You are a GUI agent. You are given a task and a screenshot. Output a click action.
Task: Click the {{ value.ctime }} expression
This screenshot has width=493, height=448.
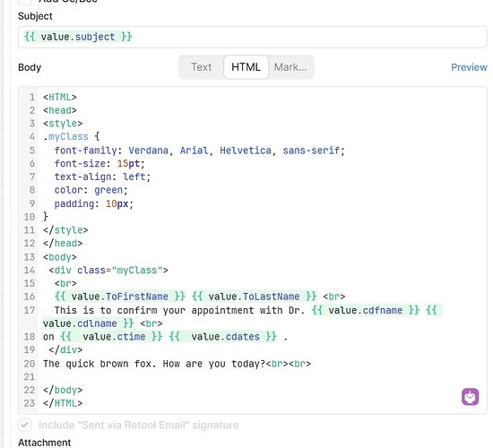pyautogui.click(x=111, y=336)
